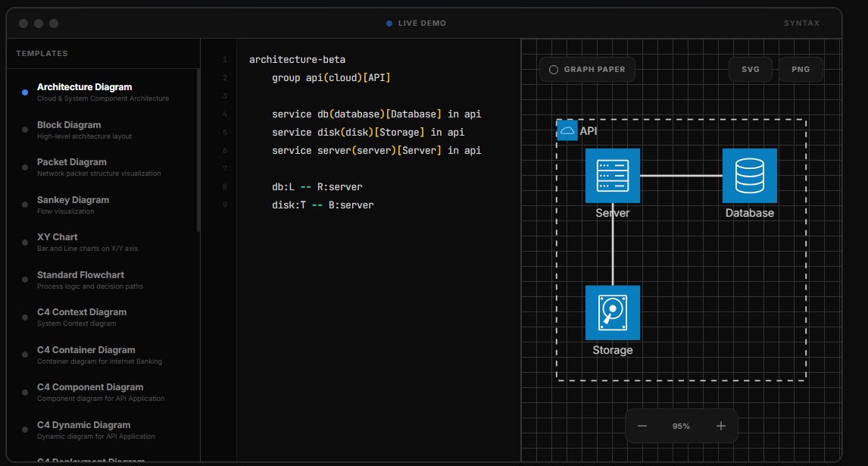The height and width of the screenshot is (466, 868).
Task: Click the API group cloud icon
Action: 567,130
